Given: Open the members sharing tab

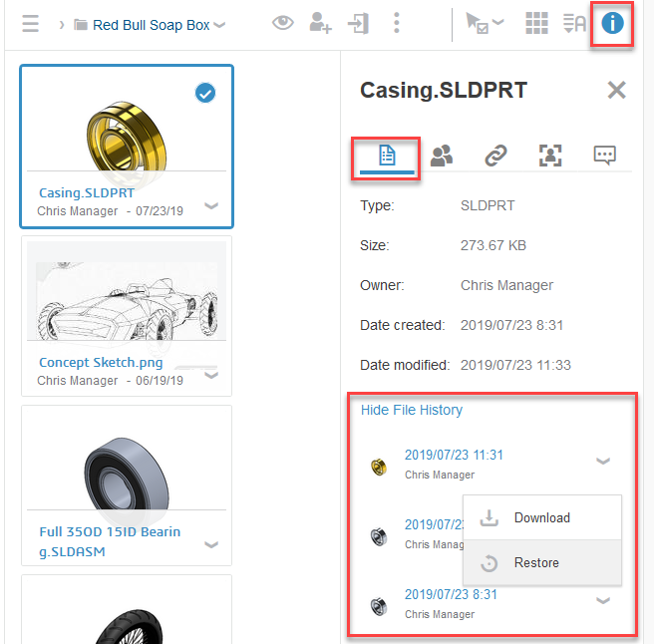Looking at the screenshot, I should [441, 155].
